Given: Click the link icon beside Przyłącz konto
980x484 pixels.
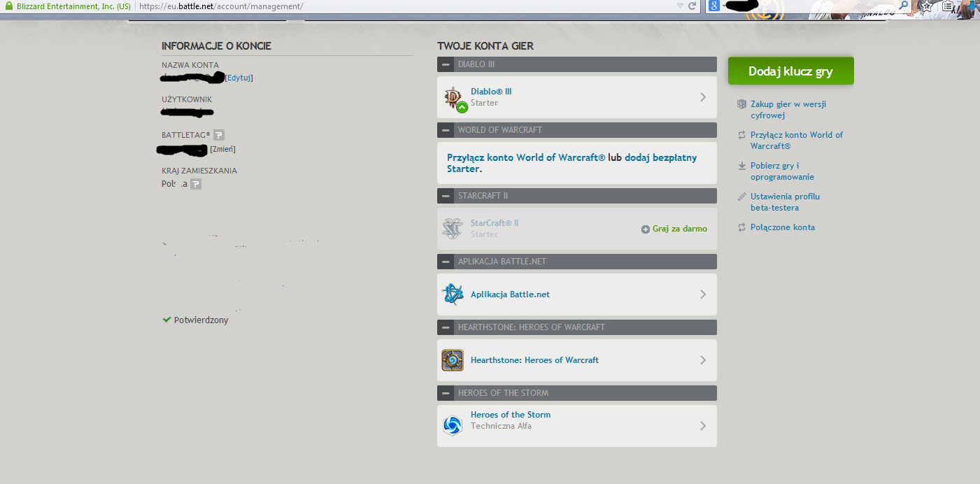Looking at the screenshot, I should (742, 135).
